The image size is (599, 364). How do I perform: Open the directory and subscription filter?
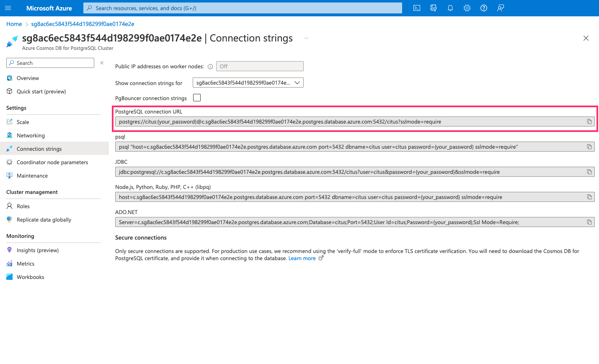click(434, 8)
